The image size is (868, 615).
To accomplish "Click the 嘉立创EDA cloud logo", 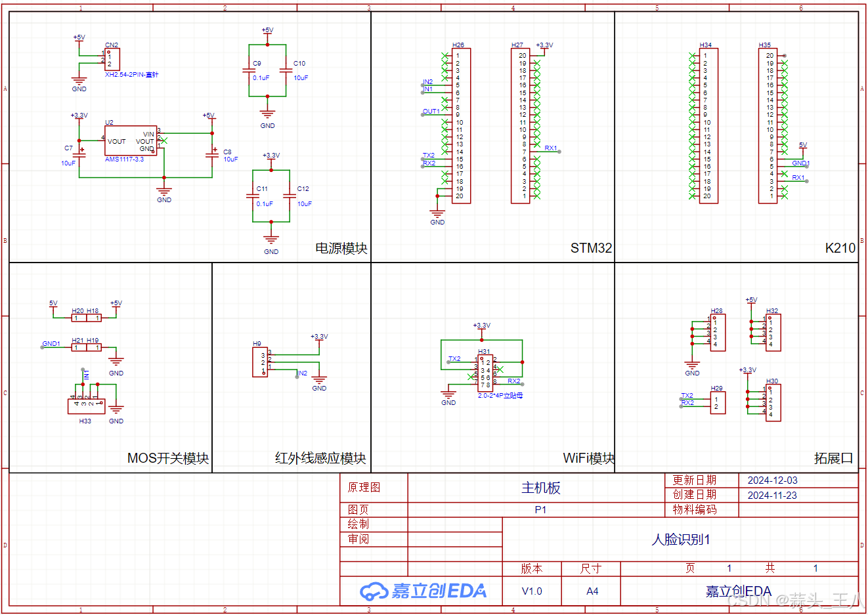I will coord(423,591).
